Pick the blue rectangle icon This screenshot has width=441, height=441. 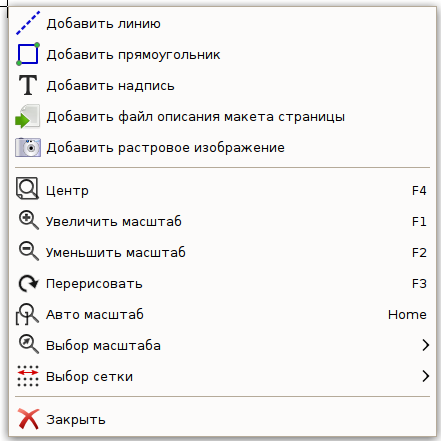click(x=28, y=54)
